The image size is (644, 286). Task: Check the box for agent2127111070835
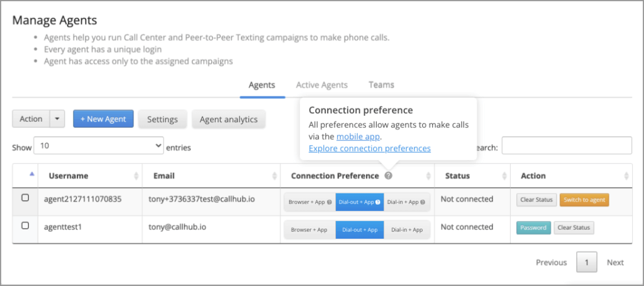point(25,198)
